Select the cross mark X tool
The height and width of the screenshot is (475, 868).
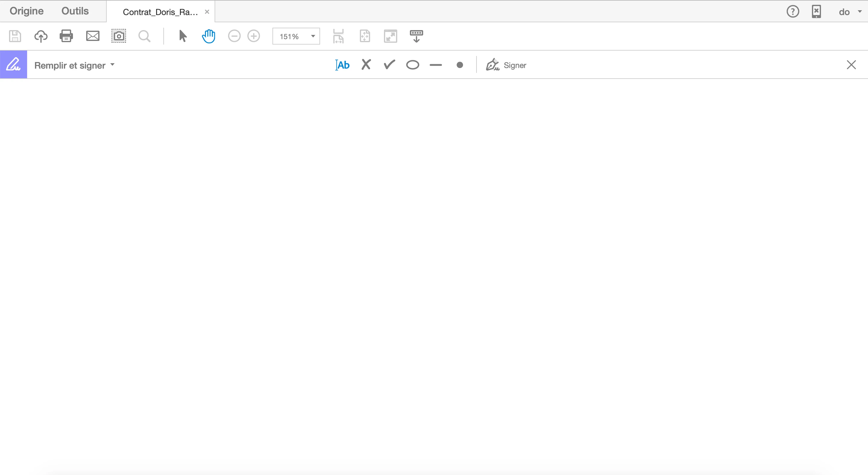pos(366,65)
